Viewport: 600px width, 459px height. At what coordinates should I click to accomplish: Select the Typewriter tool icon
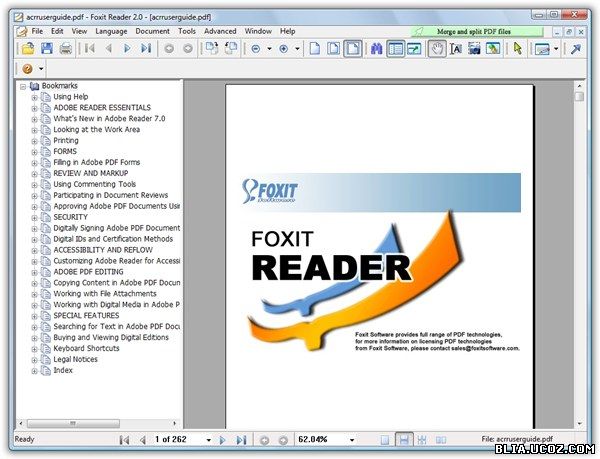542,49
